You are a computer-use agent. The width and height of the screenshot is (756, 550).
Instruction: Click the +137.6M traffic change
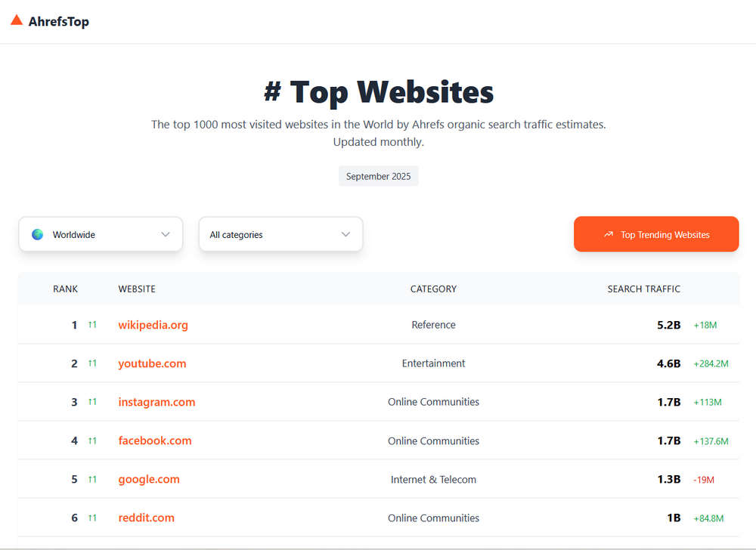point(711,441)
